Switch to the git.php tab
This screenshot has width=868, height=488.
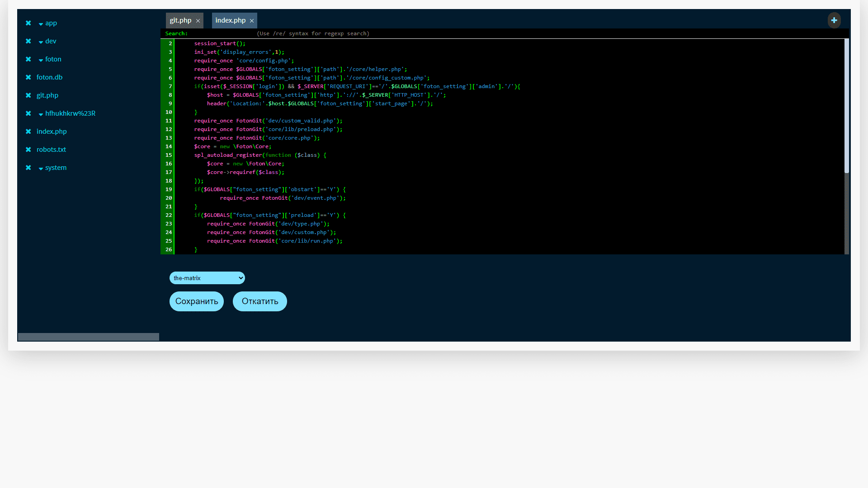(x=180, y=20)
